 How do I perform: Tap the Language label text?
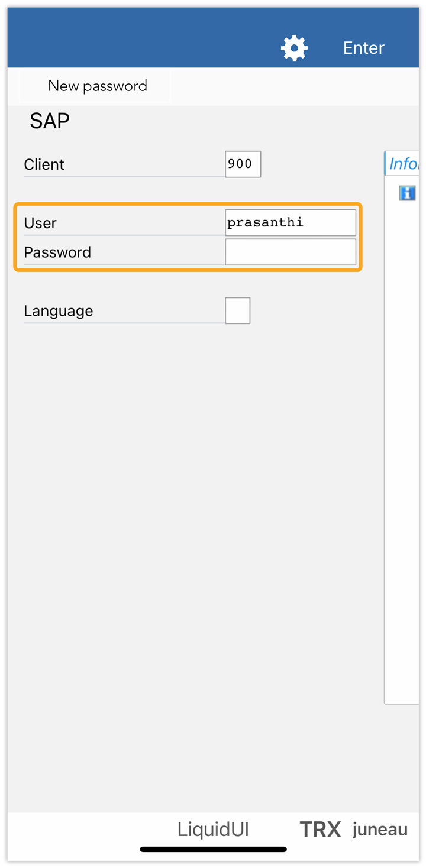[59, 311]
